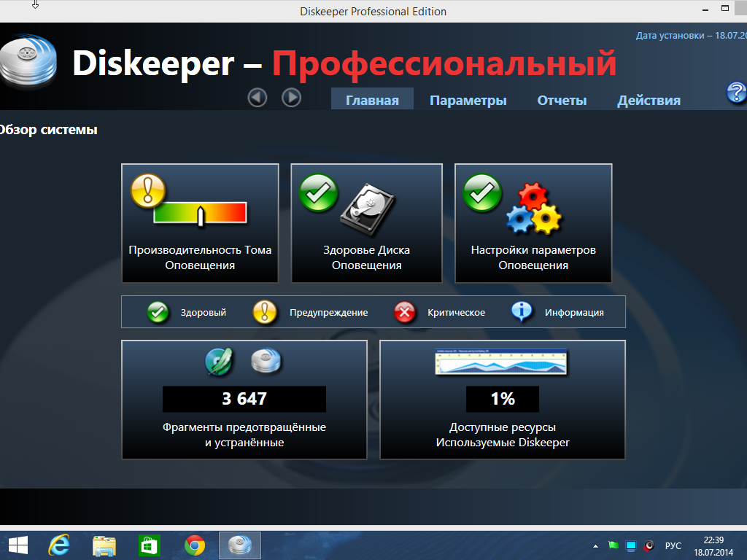Open the Отчеты tab

pos(562,100)
